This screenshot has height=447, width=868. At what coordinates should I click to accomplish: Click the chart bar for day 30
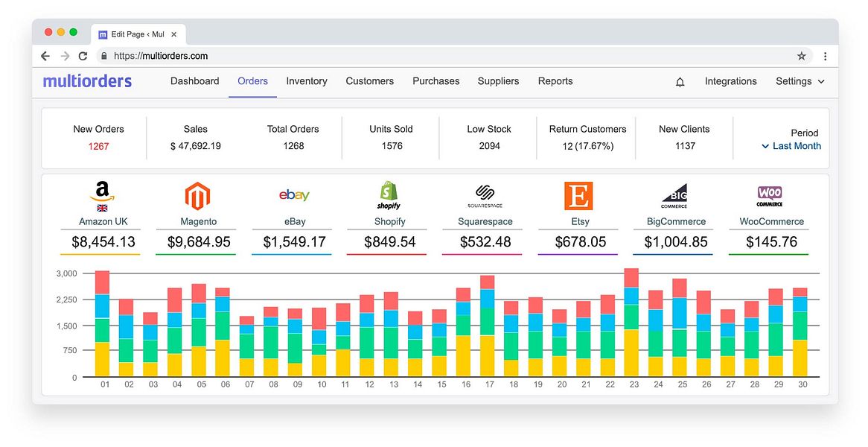tap(800, 332)
